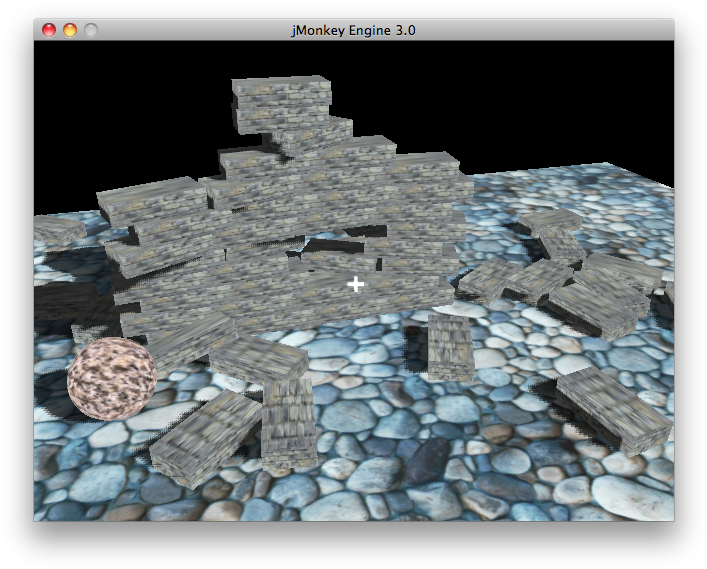The image size is (707, 569).
Task: Click the large fallen brick at bottom right
Action: [x=612, y=409]
